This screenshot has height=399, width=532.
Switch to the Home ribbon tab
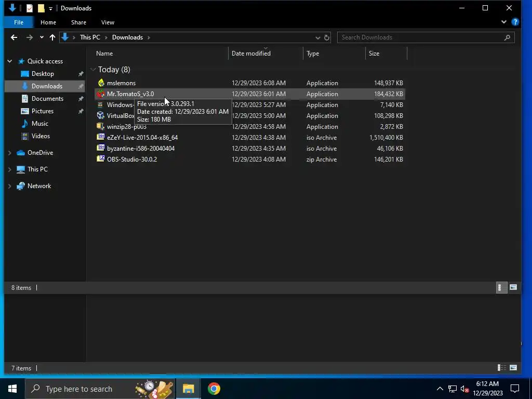point(48,22)
